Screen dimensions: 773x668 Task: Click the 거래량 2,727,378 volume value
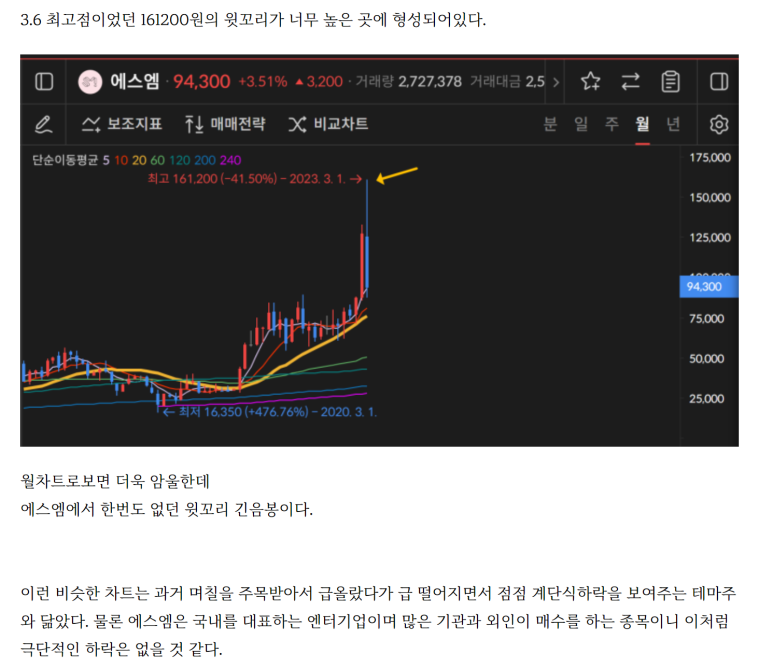[x=409, y=82]
